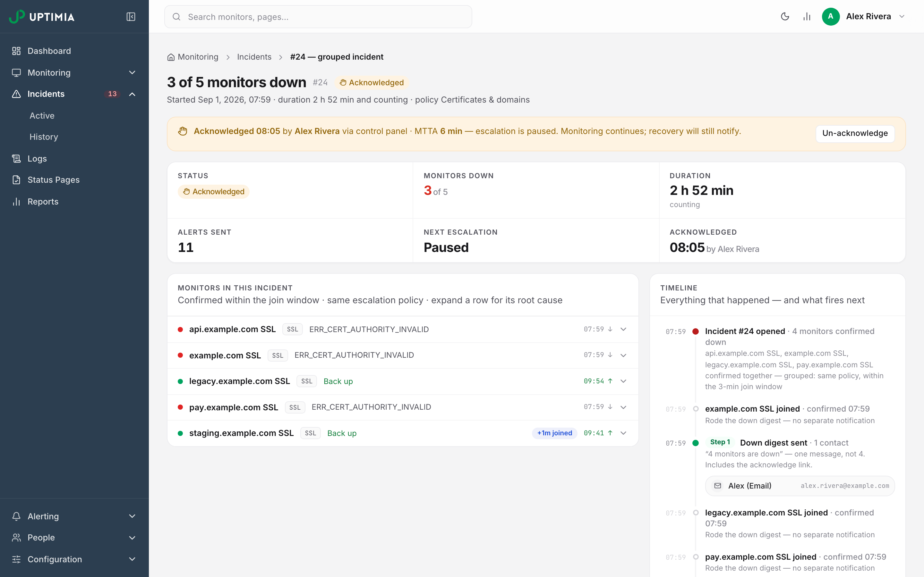The image size is (924, 577).
Task: Expand the legacy.example.com SSL row
Action: (x=623, y=381)
